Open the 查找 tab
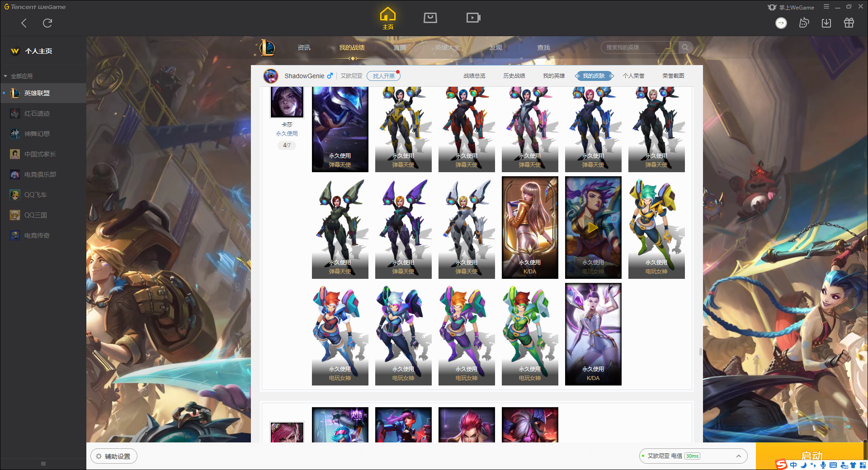This screenshot has width=868, height=470. coord(543,47)
